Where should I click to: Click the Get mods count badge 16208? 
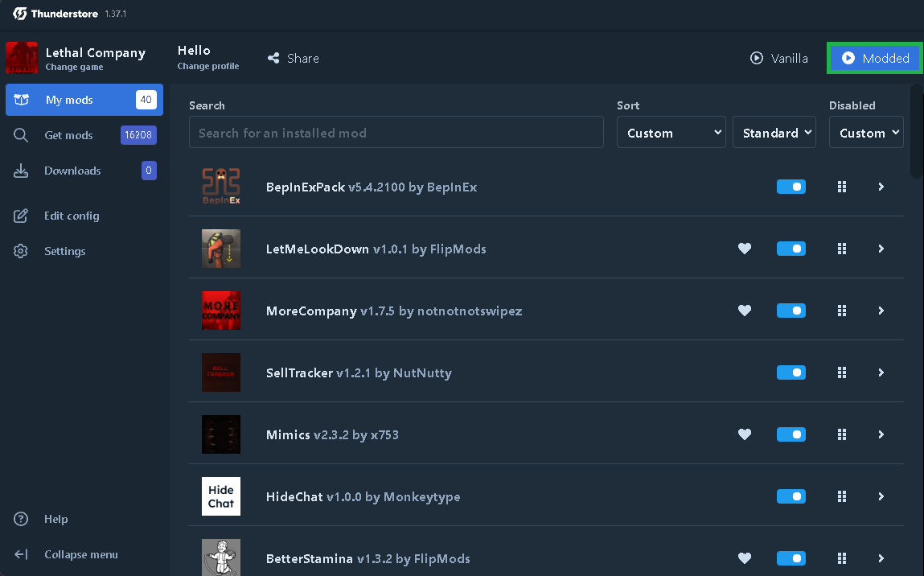(138, 135)
